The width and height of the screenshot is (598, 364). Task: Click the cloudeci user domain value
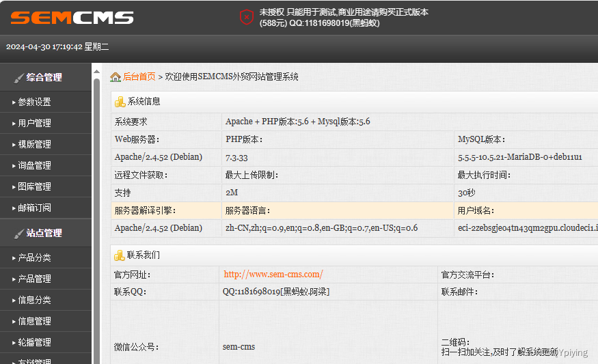[528, 228]
